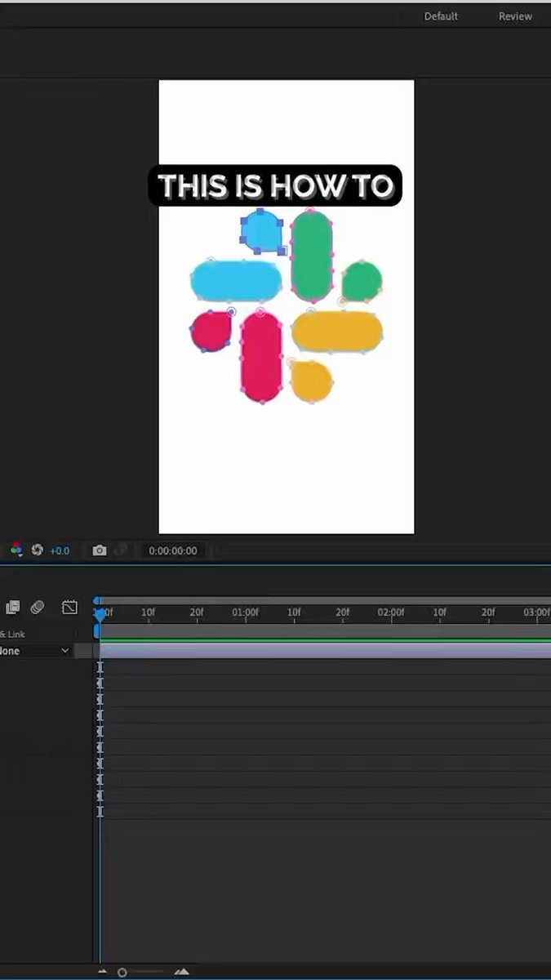This screenshot has width=551, height=980.
Task: Click the Reset Exposure aperture icon
Action: point(37,550)
